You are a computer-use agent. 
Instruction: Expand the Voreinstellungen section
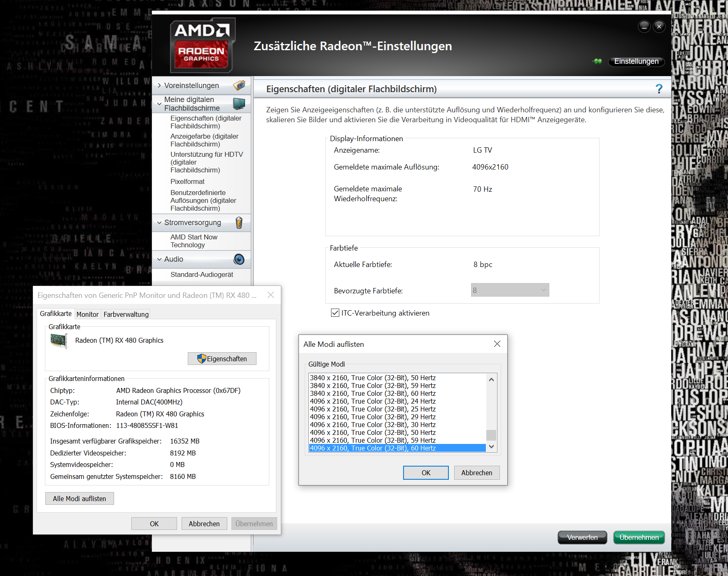(159, 86)
